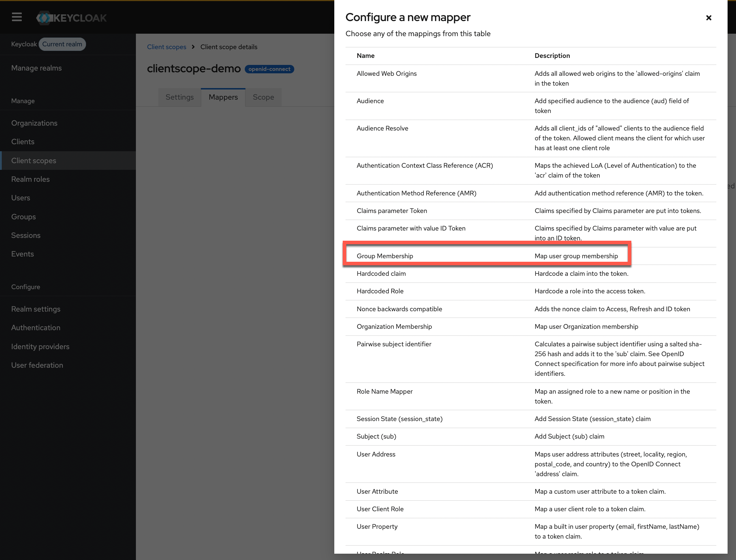Open Identity providers in the sidebar
Screen dimensions: 736x560
(x=40, y=347)
